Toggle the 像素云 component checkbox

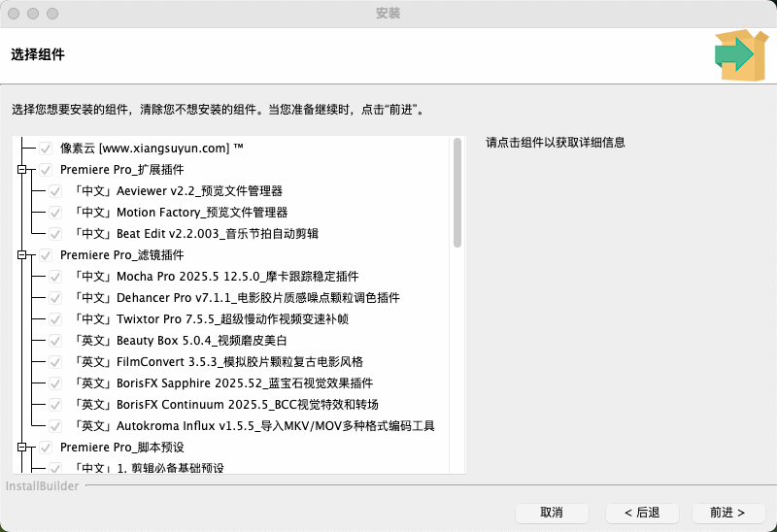(x=45, y=149)
